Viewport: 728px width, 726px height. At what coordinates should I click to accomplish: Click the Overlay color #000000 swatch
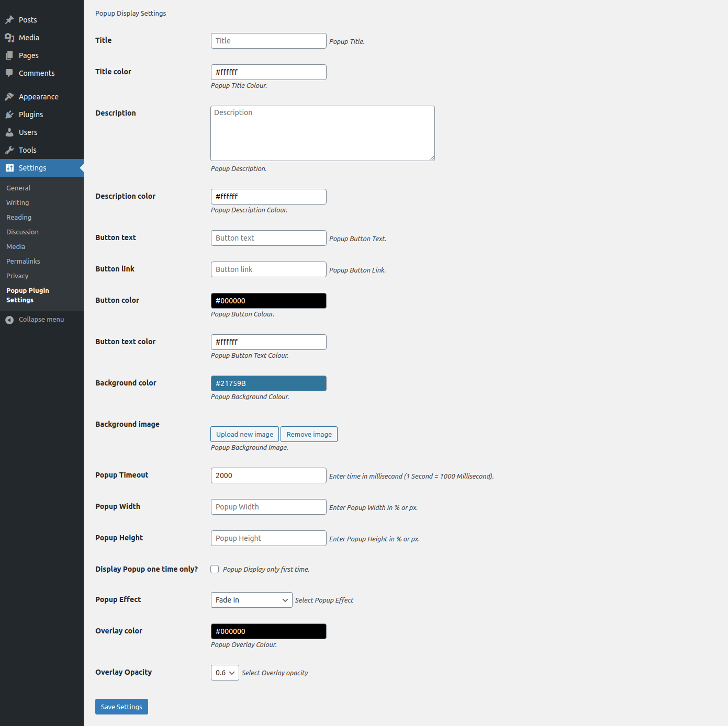click(268, 631)
